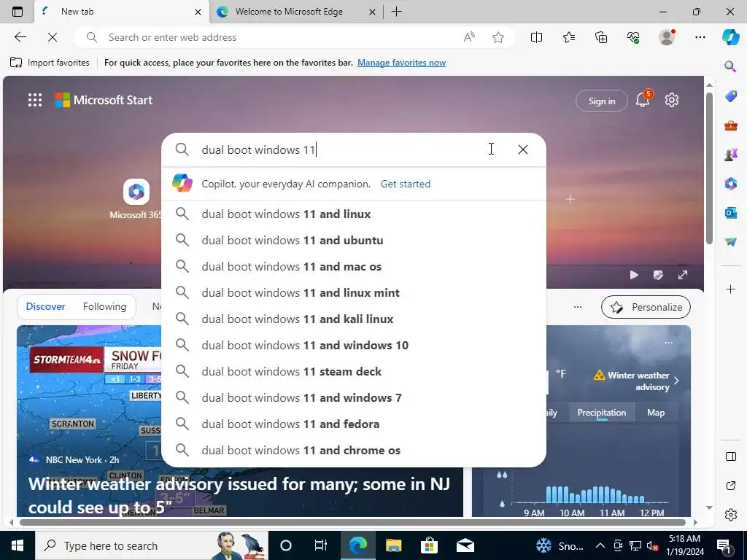
Task: Choose suggestion ending in windows 10
Action: click(354, 345)
